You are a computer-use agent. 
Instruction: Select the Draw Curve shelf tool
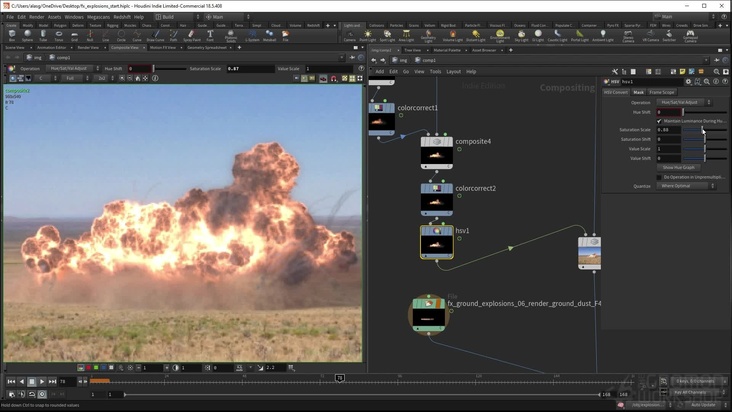155,35
